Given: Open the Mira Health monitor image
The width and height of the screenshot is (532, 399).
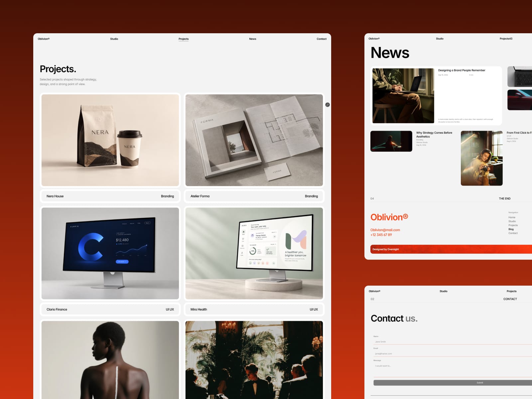Looking at the screenshot, I should click(254, 253).
